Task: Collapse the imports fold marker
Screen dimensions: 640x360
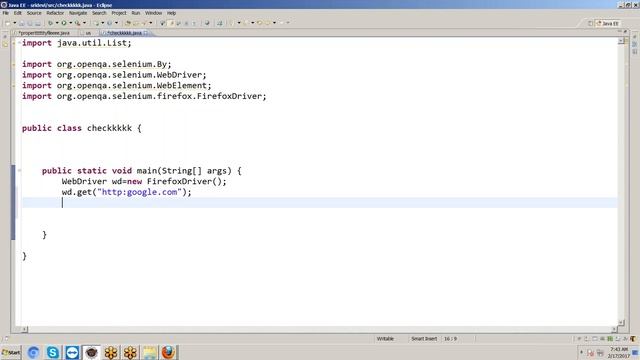Action: click(x=19, y=43)
